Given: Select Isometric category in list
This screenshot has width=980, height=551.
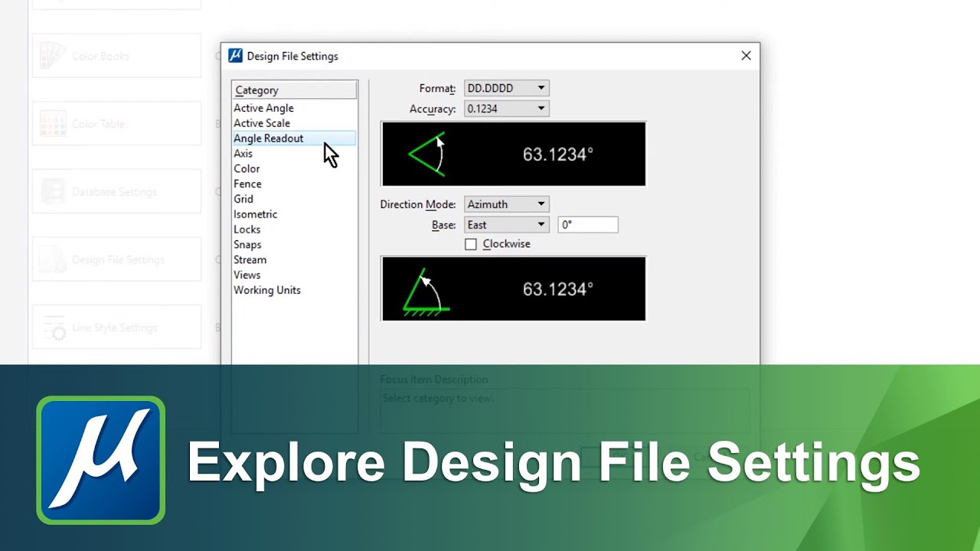Looking at the screenshot, I should (294, 214).
